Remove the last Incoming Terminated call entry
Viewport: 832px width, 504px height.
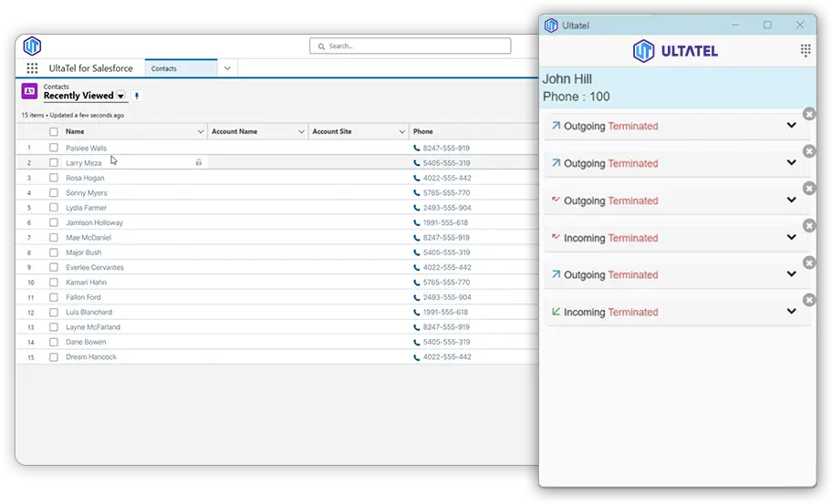click(x=808, y=300)
